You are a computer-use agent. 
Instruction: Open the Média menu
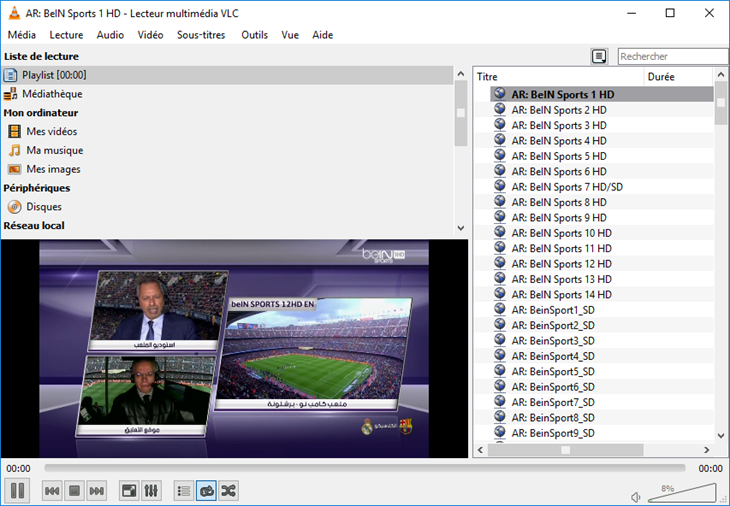(x=22, y=35)
